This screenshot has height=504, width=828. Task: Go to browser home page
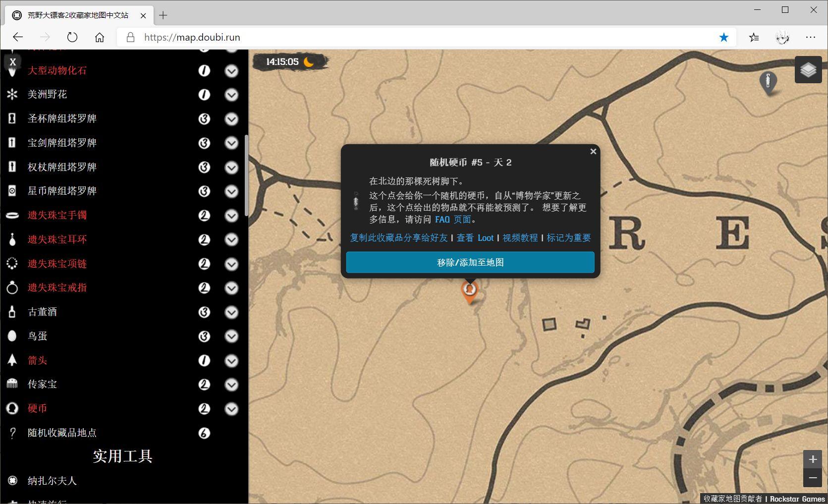pyautogui.click(x=100, y=37)
